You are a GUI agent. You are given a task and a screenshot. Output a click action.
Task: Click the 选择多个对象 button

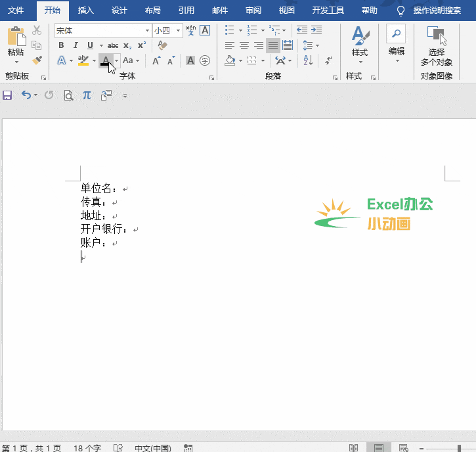[436, 46]
